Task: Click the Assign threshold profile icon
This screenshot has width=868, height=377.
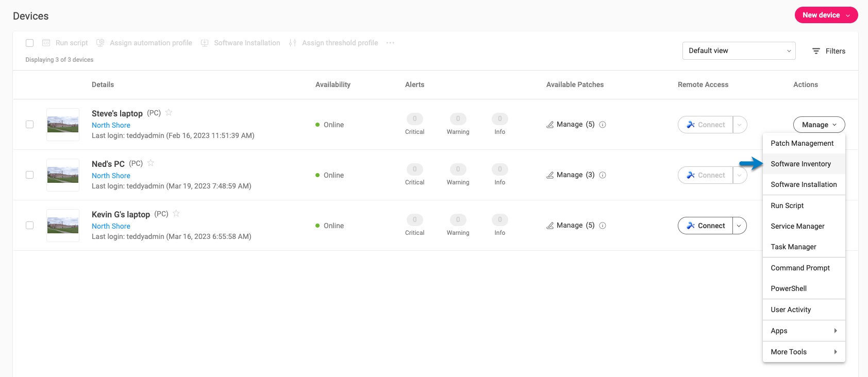Action: [x=293, y=43]
